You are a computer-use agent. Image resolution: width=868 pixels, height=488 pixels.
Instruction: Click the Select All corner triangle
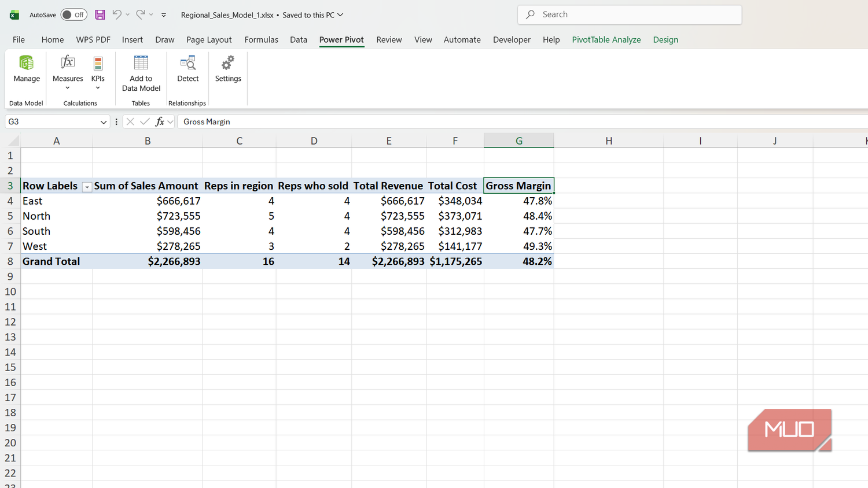coord(13,141)
